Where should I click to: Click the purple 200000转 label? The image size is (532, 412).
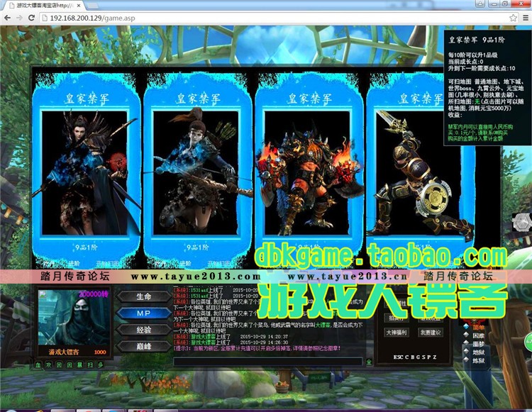tap(94, 294)
